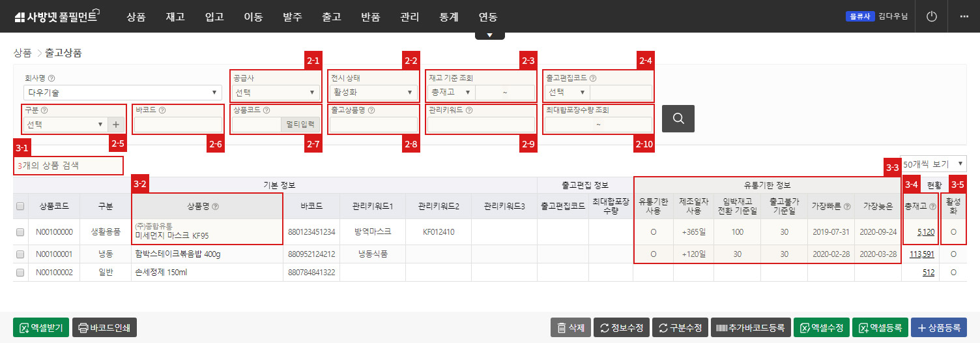Click help icon beside 총재고 header

pos(932,206)
